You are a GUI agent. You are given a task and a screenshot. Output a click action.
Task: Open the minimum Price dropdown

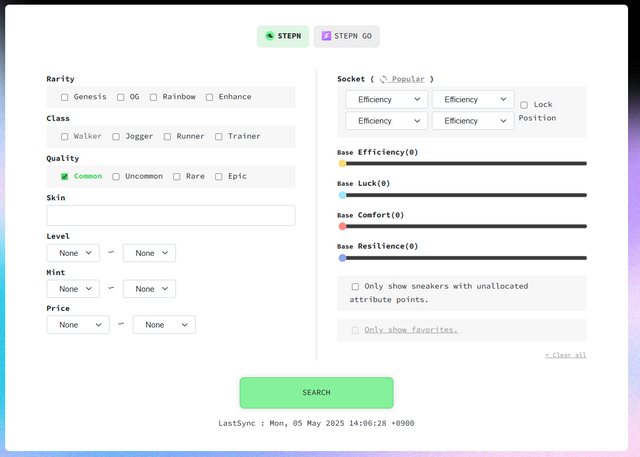[78, 325]
